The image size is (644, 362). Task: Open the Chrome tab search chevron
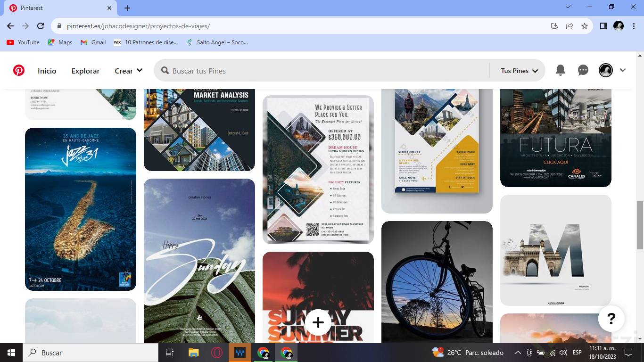(568, 7)
